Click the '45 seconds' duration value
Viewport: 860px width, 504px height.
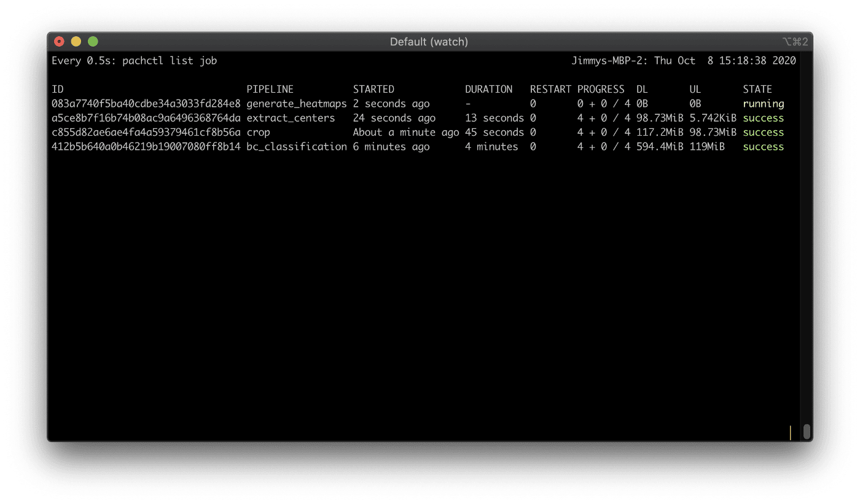click(495, 132)
